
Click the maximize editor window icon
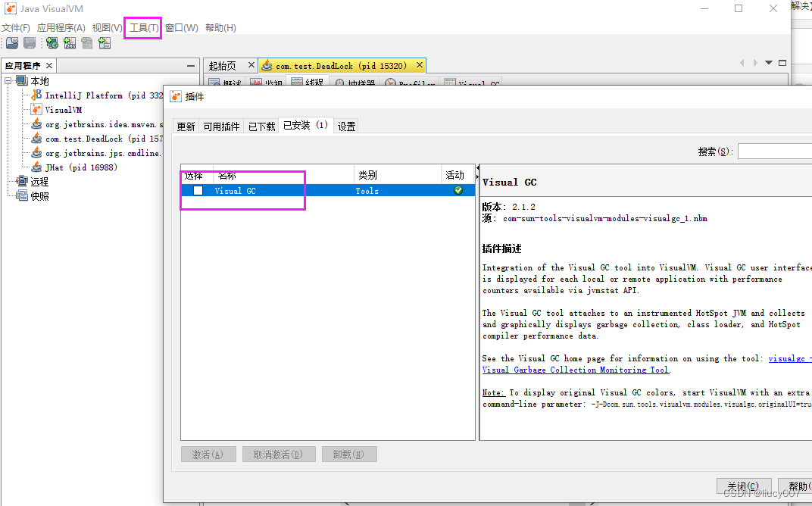(782, 63)
